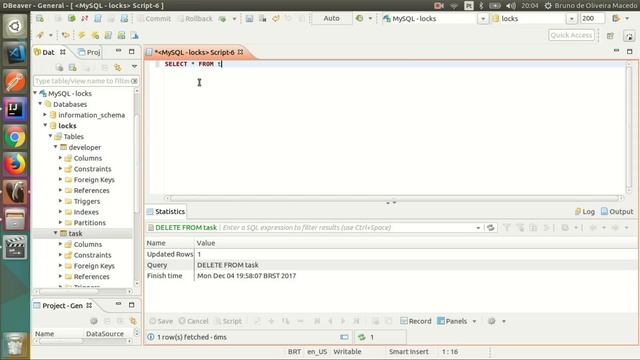Click the save icon after transaction mode dropdown
The image size is (640, 360).
(x=249, y=19)
